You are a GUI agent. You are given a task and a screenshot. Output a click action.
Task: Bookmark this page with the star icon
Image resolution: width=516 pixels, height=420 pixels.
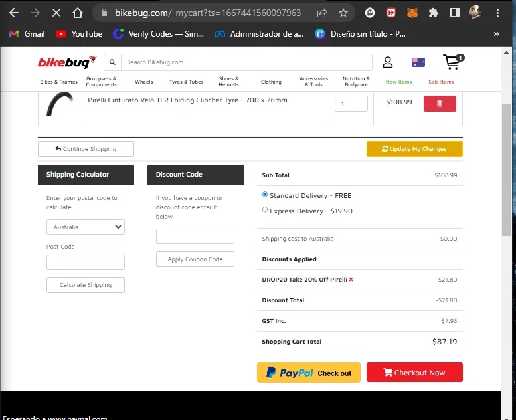click(343, 13)
